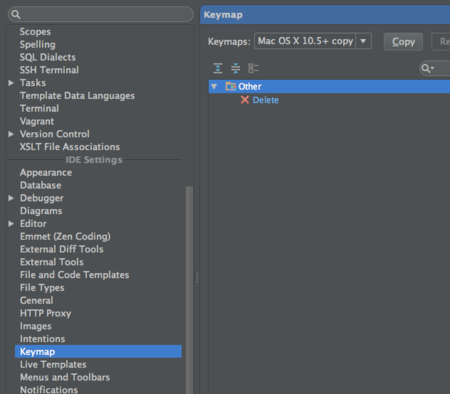Select Debugger settings entry
The height and width of the screenshot is (394, 450).
[42, 198]
